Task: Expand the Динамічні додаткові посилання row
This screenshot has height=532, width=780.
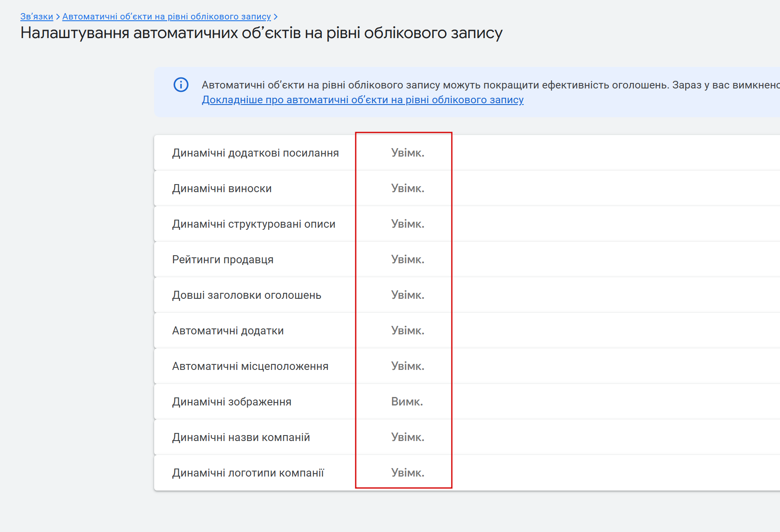Action: (x=255, y=153)
